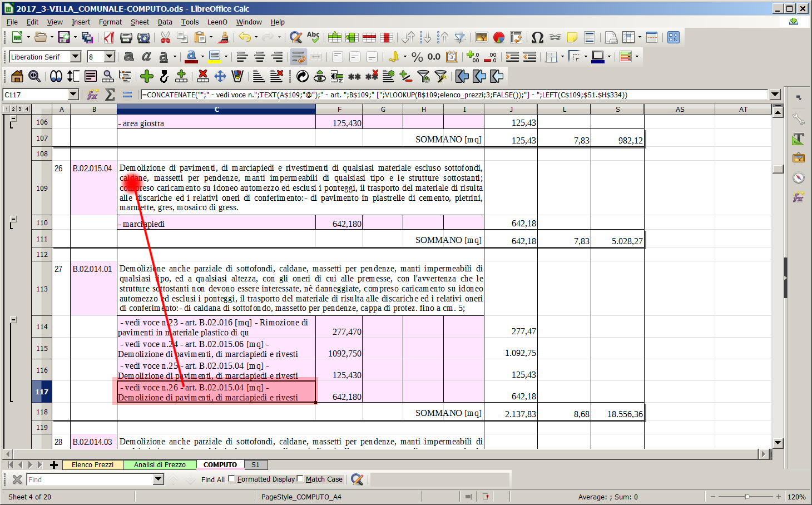Open the Paste options dropdown arrow

(211, 37)
